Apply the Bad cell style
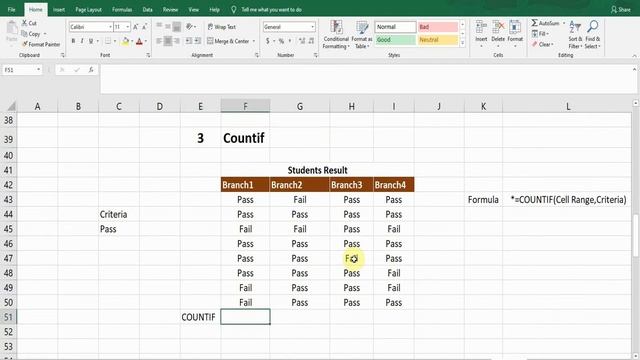 tap(438, 27)
